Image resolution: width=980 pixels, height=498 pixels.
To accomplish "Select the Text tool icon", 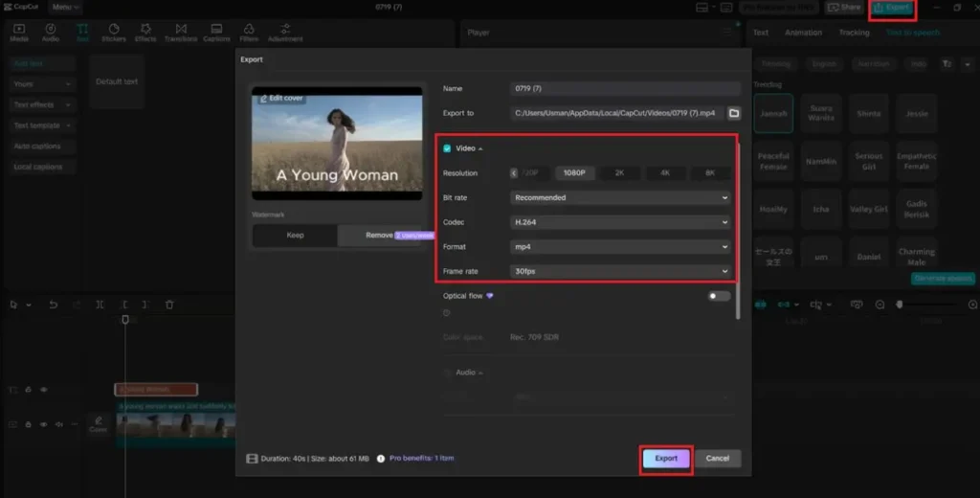I will (82, 33).
